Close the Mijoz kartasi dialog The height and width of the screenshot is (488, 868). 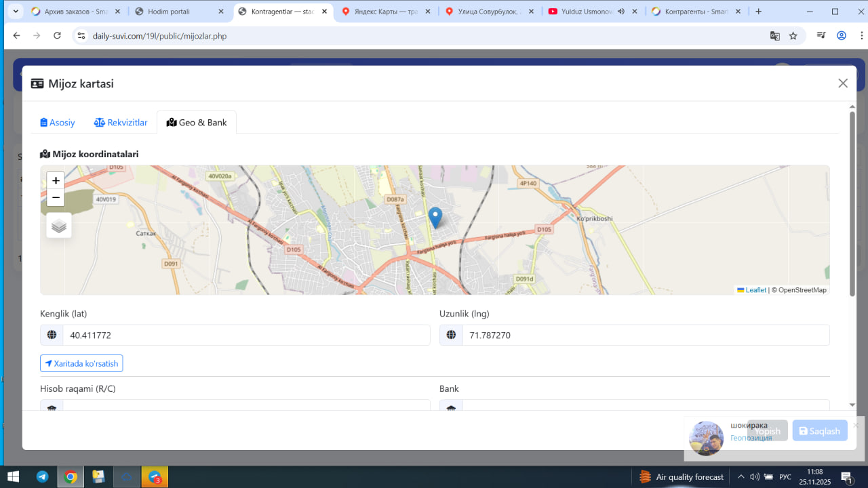pos(843,83)
